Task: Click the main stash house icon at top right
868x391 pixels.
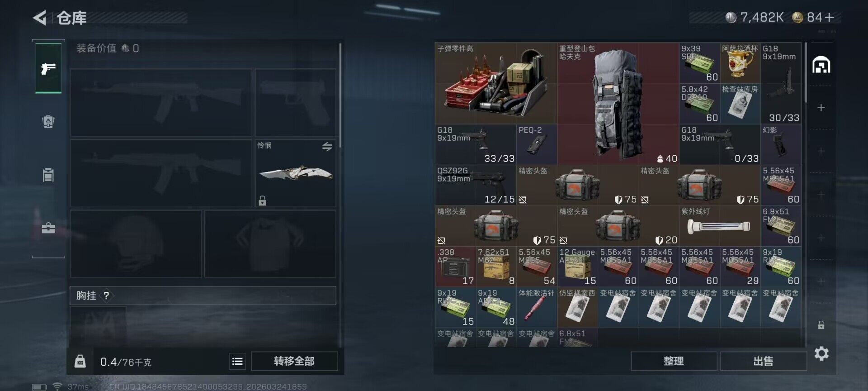Action: (x=821, y=65)
